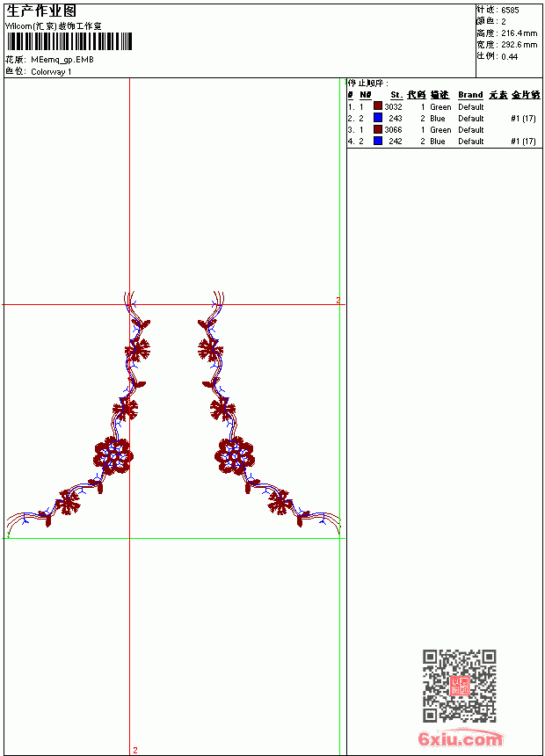Screen dimensions: 545x756
Task: Click the red seal in QR code center
Action: [x=459, y=686]
